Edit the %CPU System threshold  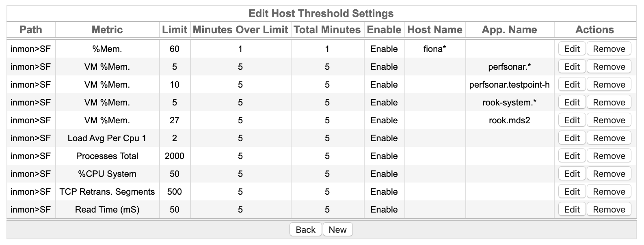pyautogui.click(x=572, y=174)
